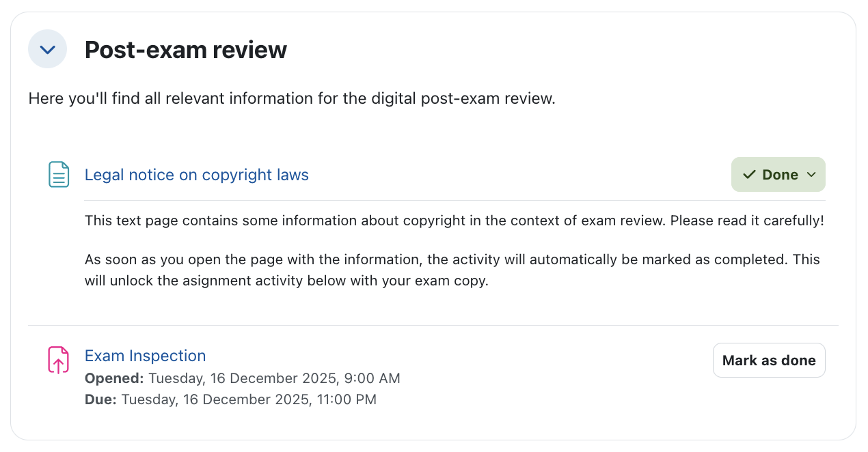Click the Exam Inspection assignment upload icon
868x452 pixels.
tap(59, 360)
